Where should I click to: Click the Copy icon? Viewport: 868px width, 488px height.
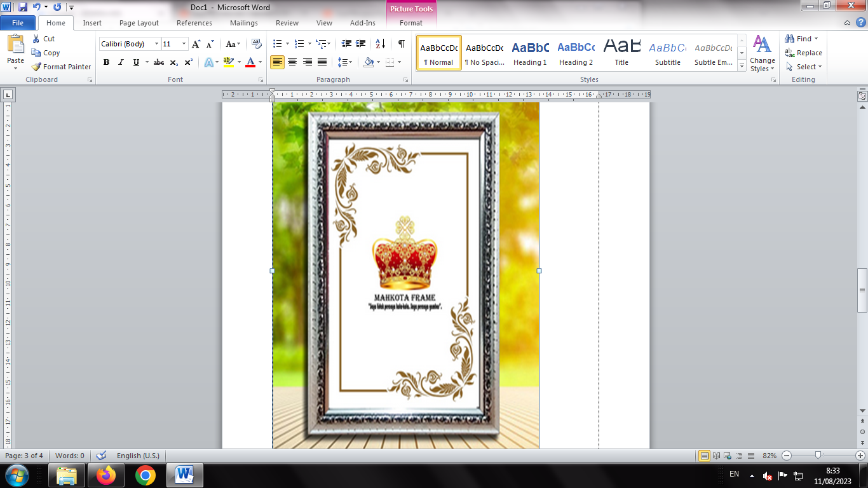point(36,53)
